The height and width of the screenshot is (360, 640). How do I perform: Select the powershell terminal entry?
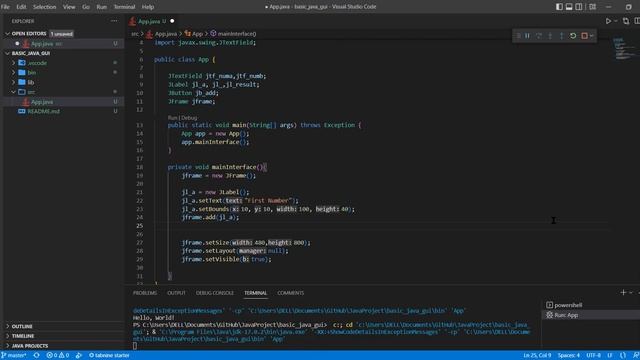tap(591, 305)
